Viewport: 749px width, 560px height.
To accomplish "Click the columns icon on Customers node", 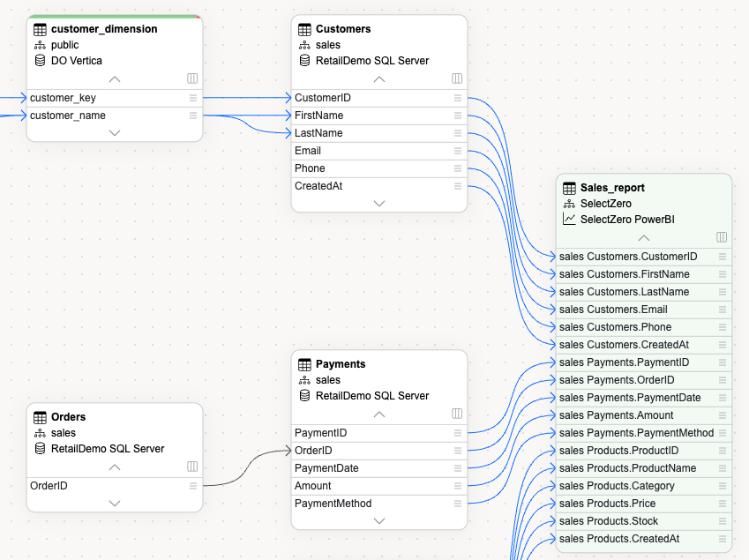I will click(x=457, y=78).
